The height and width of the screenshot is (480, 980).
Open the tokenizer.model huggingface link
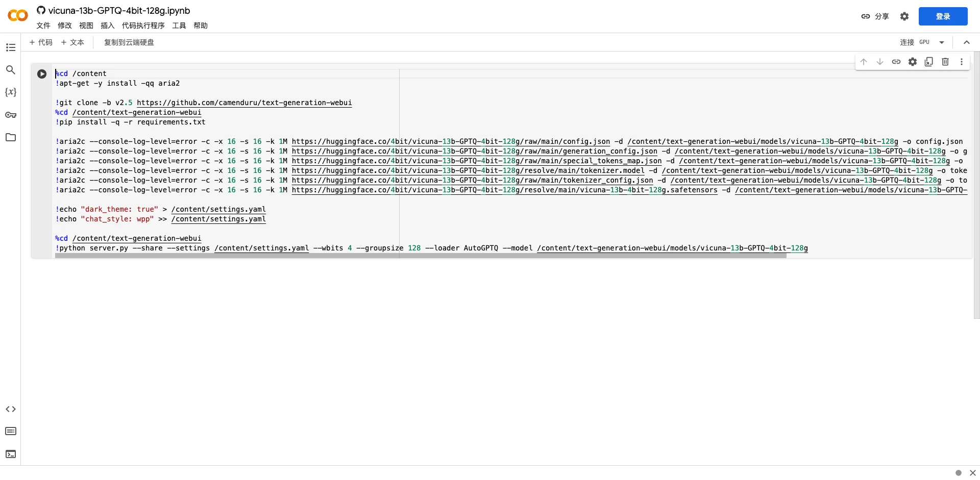pos(468,171)
